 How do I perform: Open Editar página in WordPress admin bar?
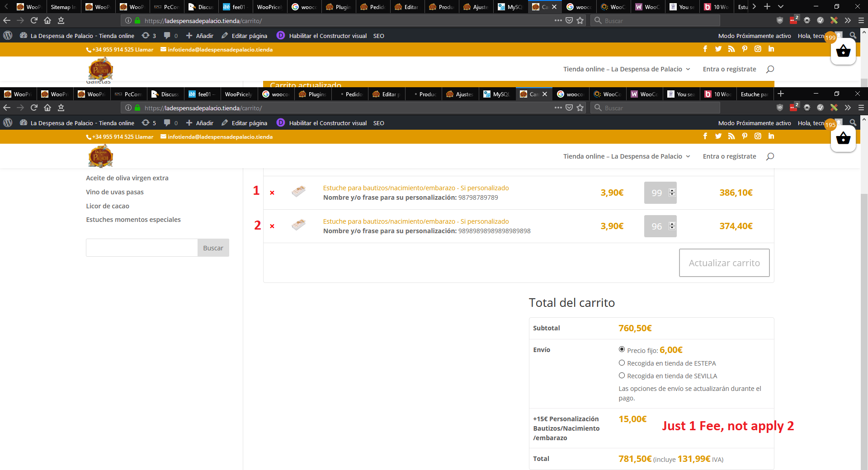click(x=245, y=123)
